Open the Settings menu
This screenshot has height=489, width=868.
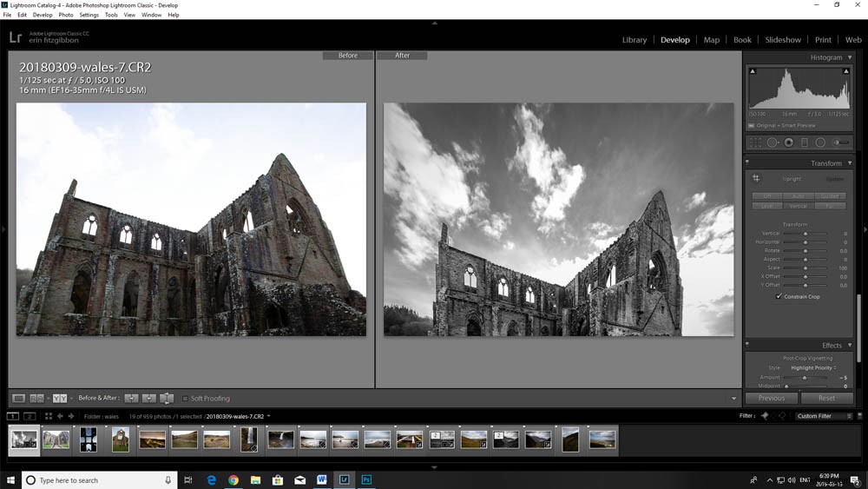tap(89, 15)
